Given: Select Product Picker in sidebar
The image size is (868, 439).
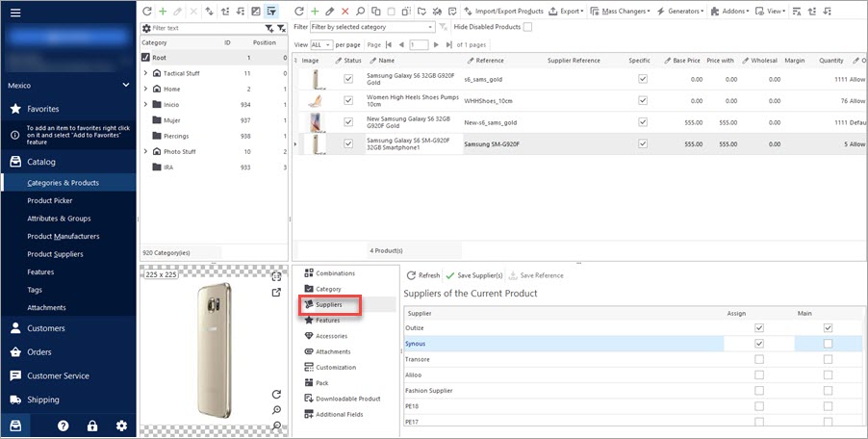Looking at the screenshot, I should [x=50, y=201].
